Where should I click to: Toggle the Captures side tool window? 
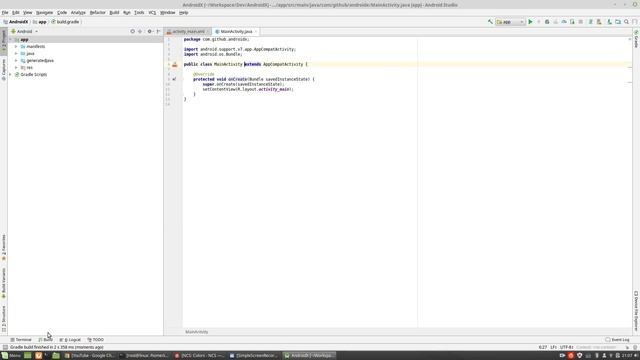4,69
